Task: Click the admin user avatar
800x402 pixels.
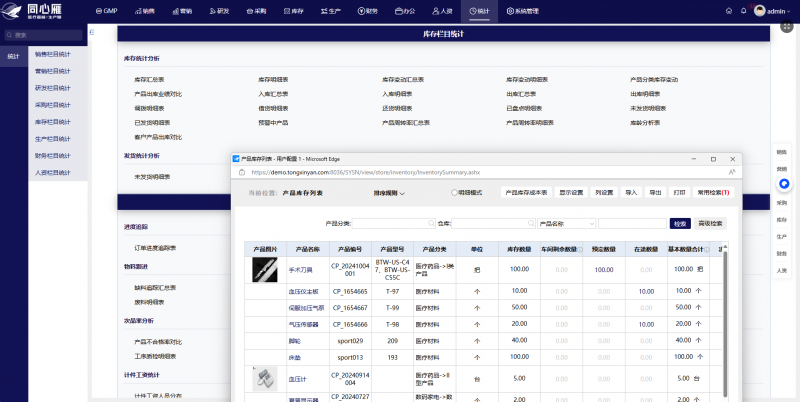Action: (x=760, y=10)
